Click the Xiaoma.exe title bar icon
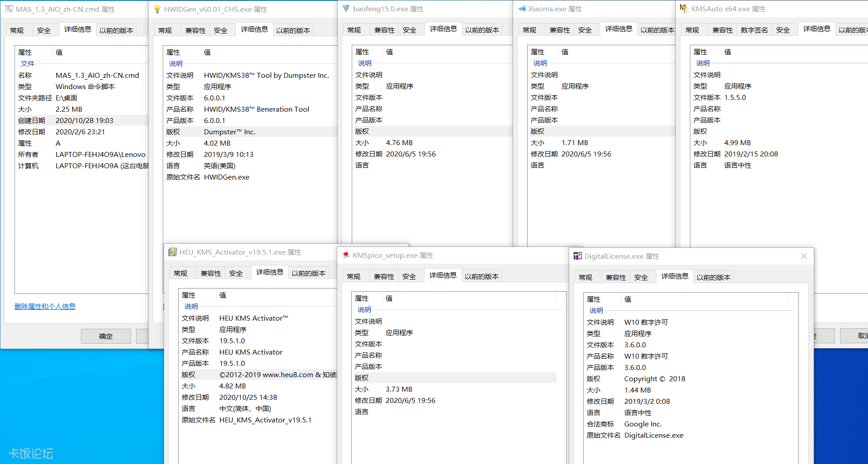The image size is (868, 464). pyautogui.click(x=522, y=9)
